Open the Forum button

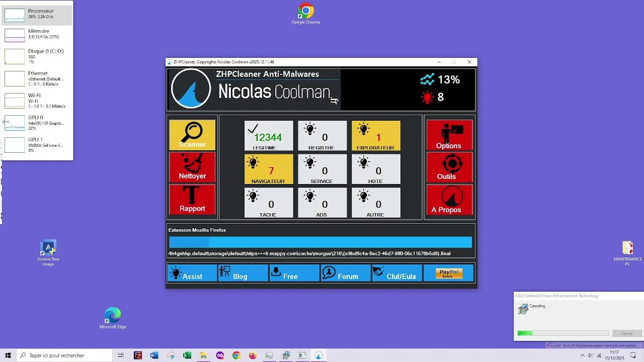tap(346, 273)
